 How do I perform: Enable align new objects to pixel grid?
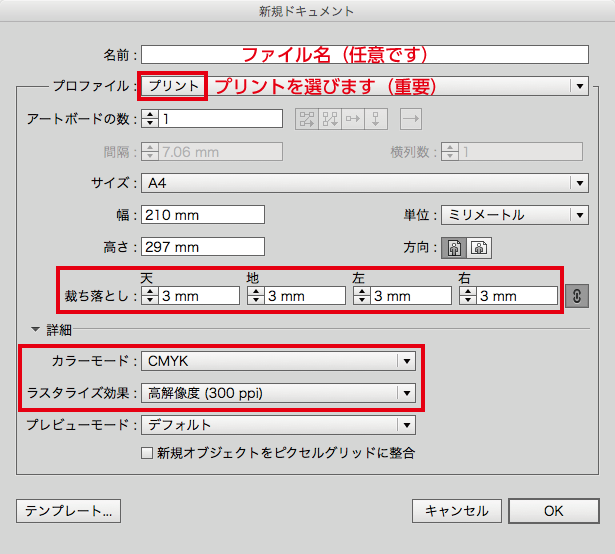coord(147,453)
